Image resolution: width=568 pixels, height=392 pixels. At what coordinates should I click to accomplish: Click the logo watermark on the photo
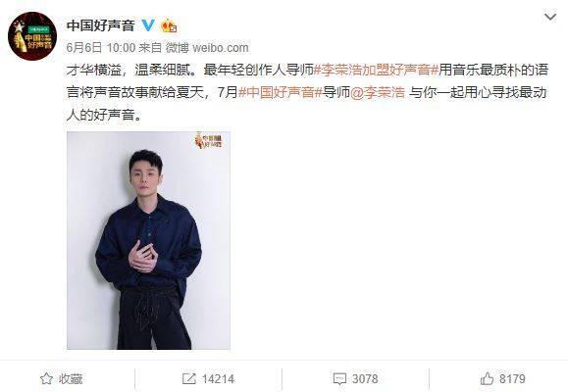point(208,140)
